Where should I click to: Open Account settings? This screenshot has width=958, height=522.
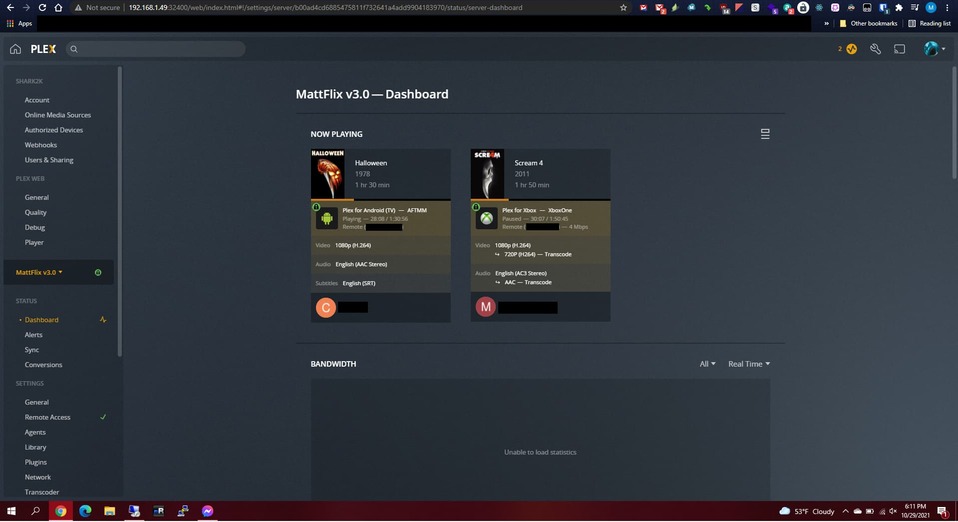coord(37,100)
